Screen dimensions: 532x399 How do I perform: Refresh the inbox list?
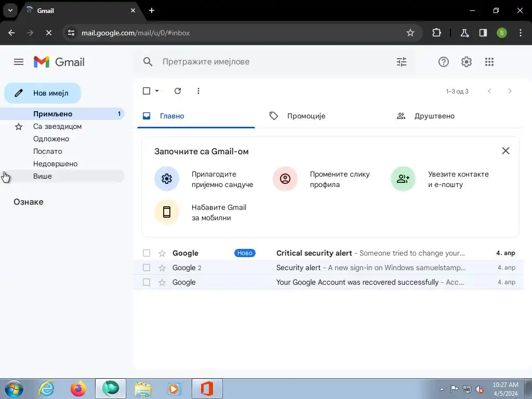tap(178, 91)
